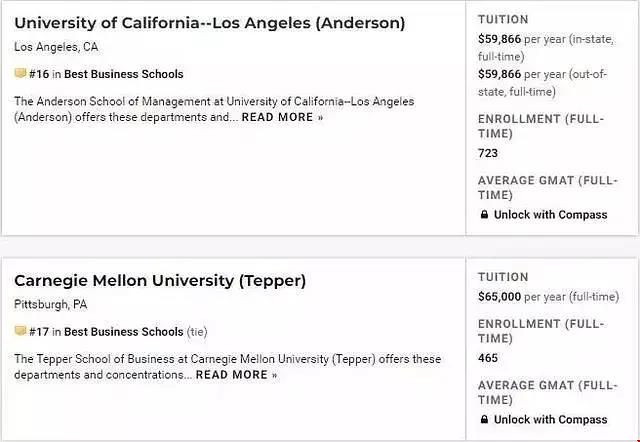Open Carnegie Mellon University (Tepper) title
Screen dimensions: 640x442
(160, 281)
